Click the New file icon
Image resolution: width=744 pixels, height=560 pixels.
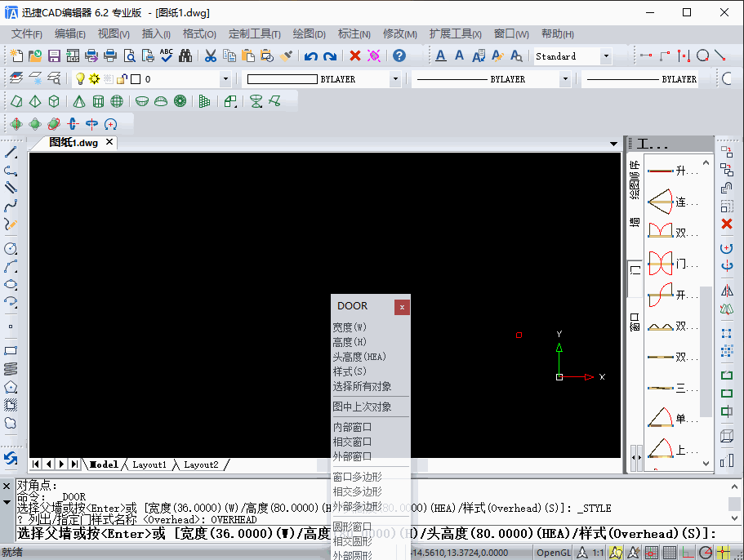[16, 56]
